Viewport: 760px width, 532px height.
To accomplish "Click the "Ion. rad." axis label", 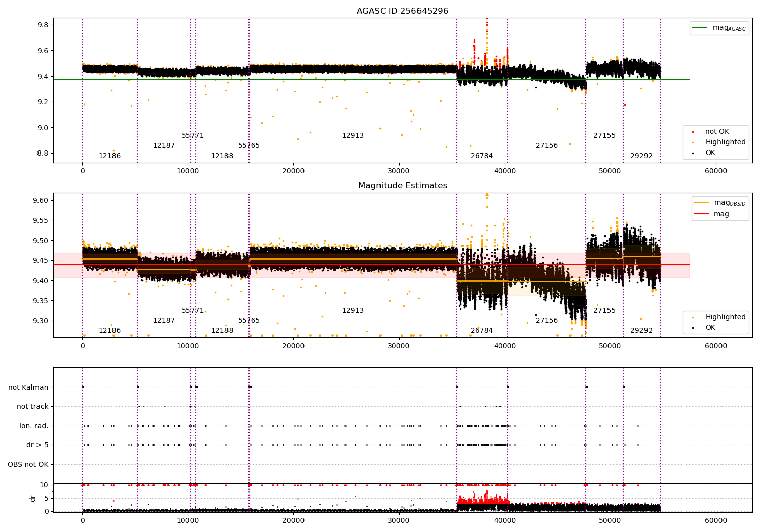I will 34,426.
